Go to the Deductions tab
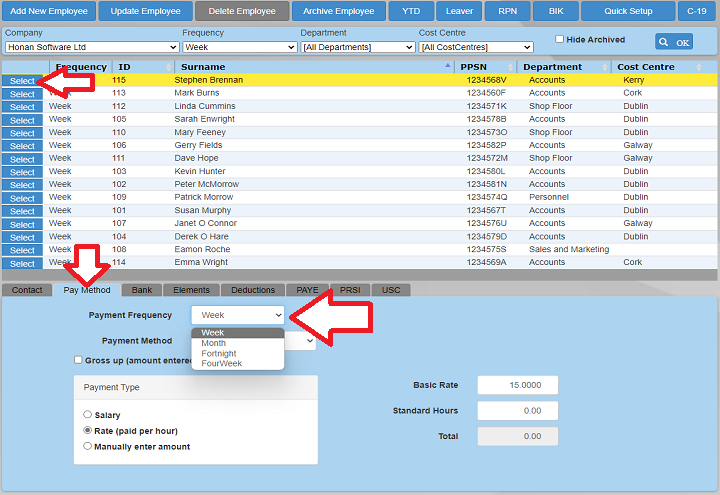Image resolution: width=720 pixels, height=495 pixels. point(253,290)
